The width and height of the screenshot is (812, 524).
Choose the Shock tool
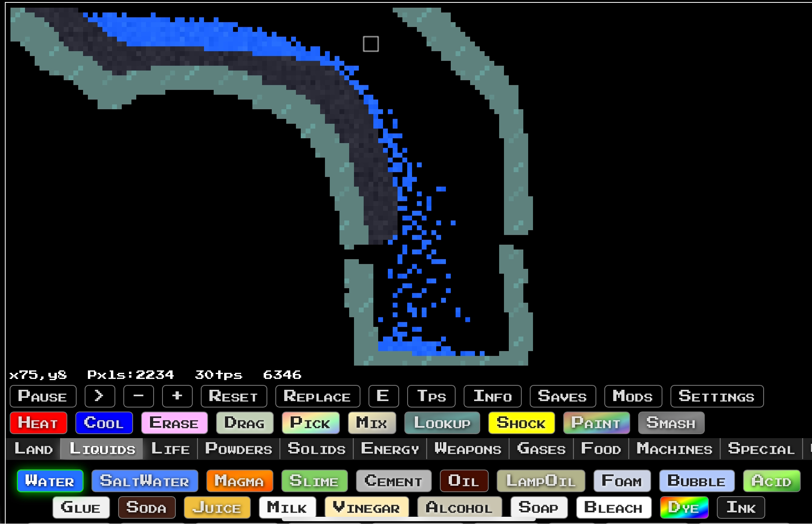[521, 423]
